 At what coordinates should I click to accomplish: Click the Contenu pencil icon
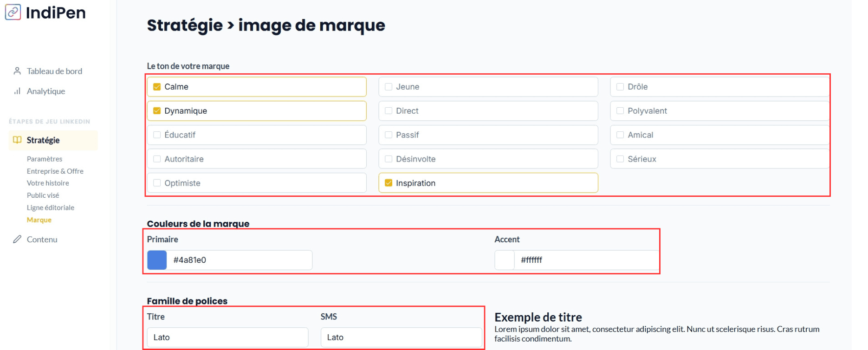(17, 240)
